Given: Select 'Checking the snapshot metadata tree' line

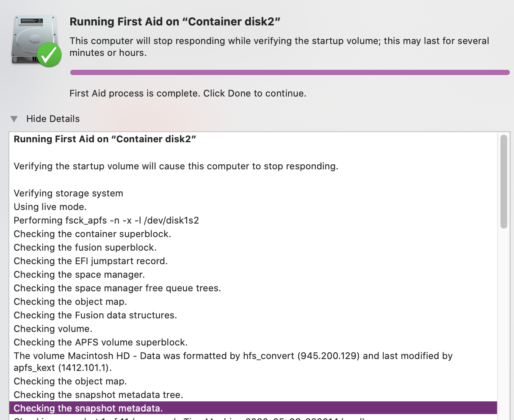Looking at the screenshot, I should 98,395.
